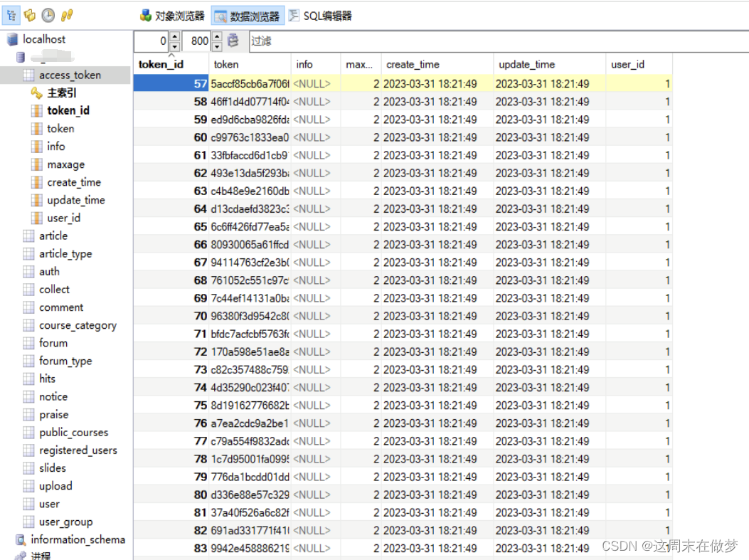This screenshot has height=560, width=749.
Task: Select the update_time column node in tree
Action: coord(76,200)
